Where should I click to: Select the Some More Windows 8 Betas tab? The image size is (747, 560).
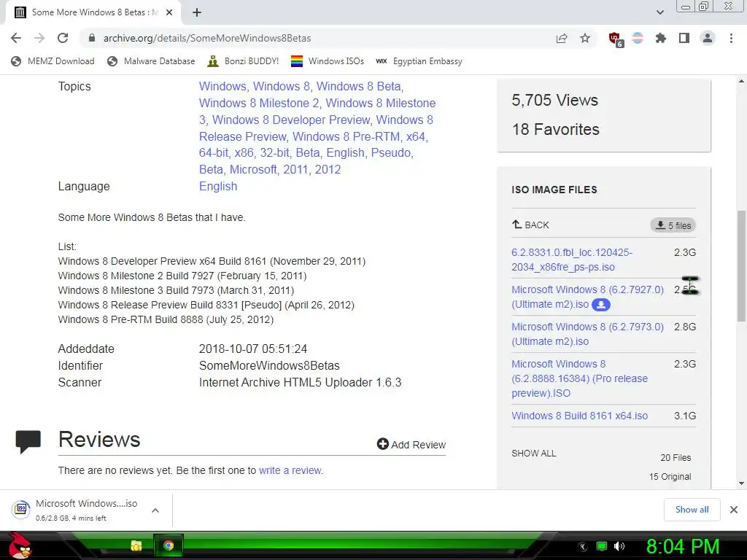point(93,13)
